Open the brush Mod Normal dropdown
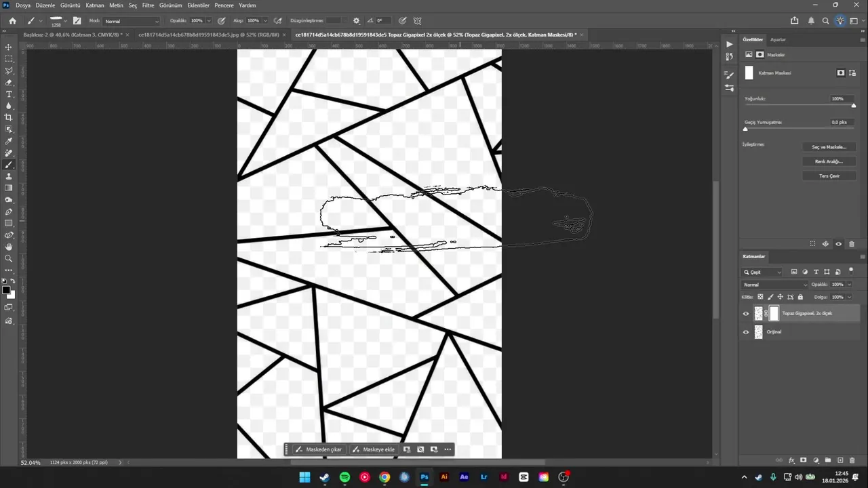 pos(132,21)
